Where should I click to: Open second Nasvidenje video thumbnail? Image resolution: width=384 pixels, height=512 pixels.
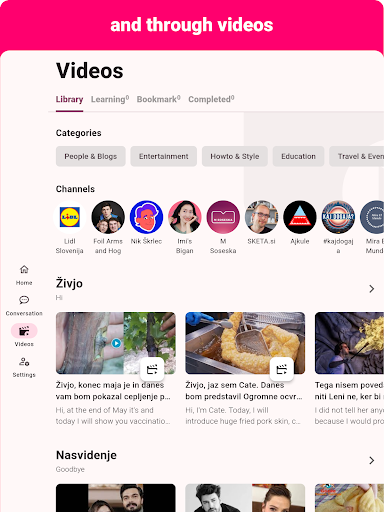click(245, 498)
